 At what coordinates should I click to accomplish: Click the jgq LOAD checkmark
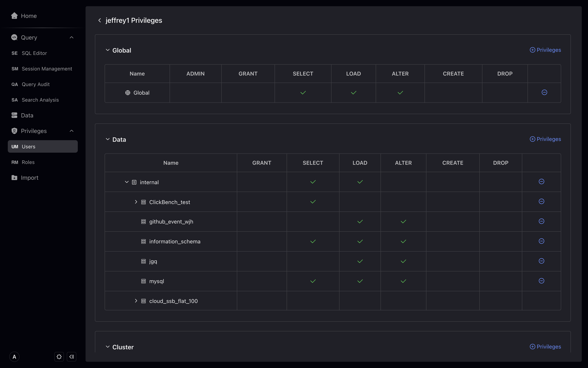360,261
